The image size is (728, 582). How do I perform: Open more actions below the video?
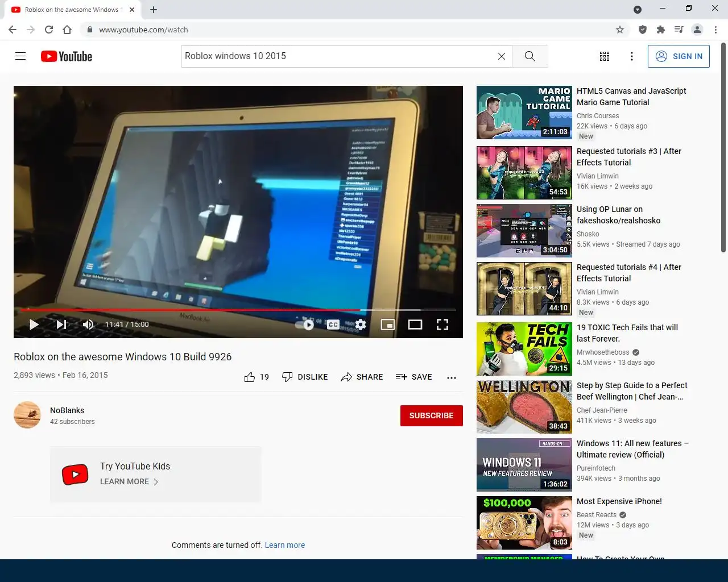452,377
